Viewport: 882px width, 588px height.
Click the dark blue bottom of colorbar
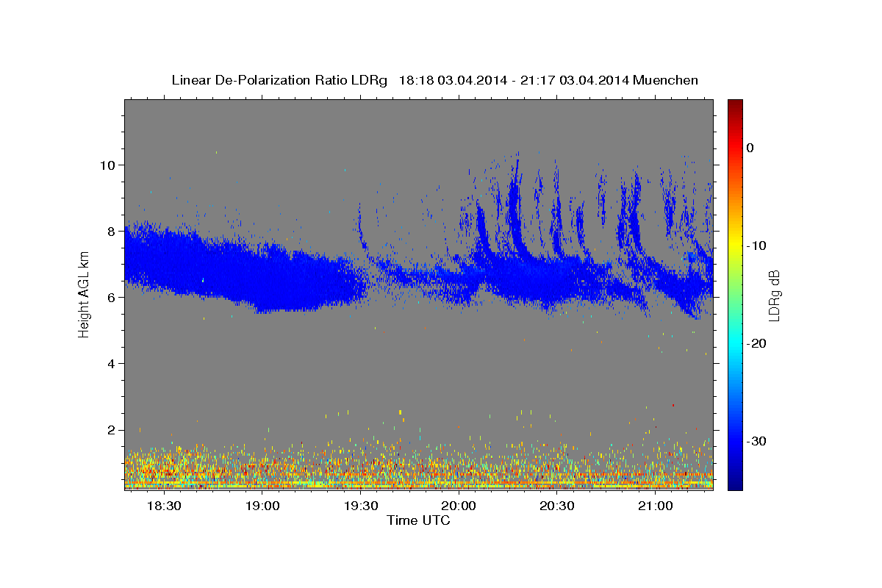coord(735,484)
